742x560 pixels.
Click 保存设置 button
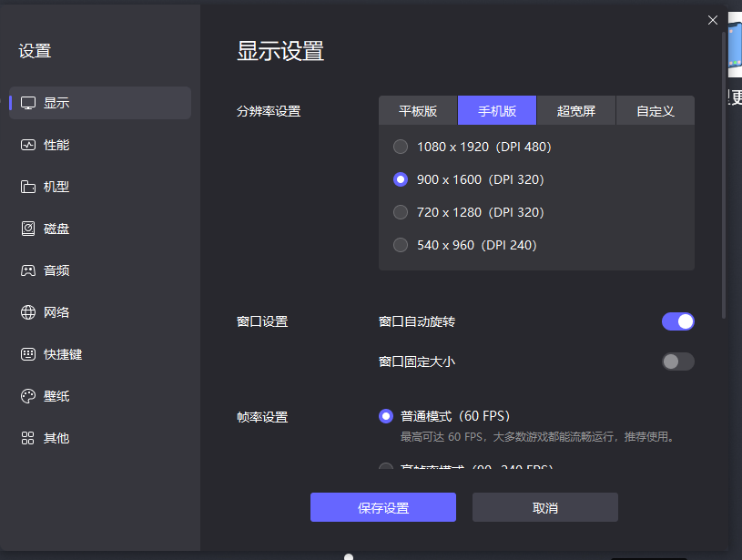tap(383, 507)
